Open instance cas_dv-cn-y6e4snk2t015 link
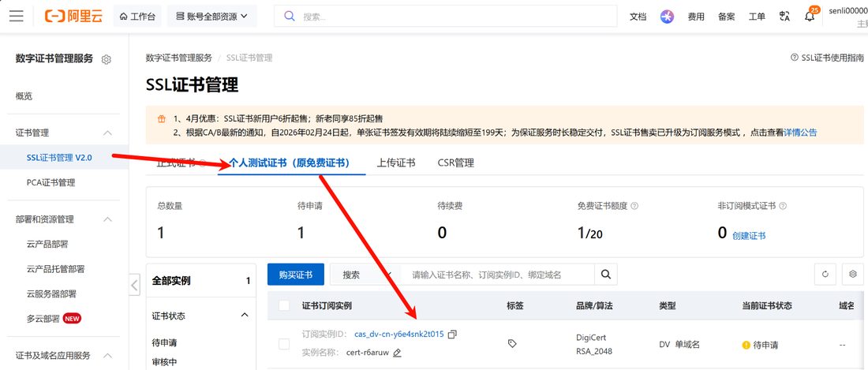The height and width of the screenshot is (370, 868). pyautogui.click(x=399, y=334)
